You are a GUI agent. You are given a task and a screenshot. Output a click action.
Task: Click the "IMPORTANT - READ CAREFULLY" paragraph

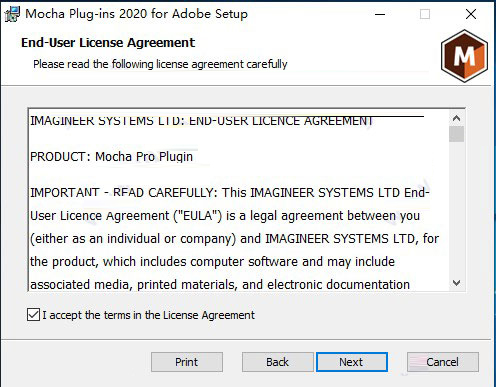coord(234,238)
